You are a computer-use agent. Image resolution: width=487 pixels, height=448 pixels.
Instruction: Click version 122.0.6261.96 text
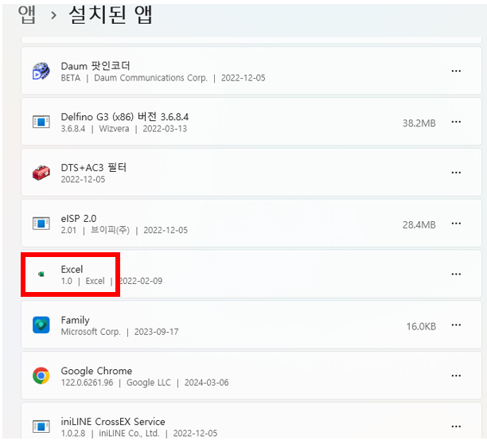87,383
